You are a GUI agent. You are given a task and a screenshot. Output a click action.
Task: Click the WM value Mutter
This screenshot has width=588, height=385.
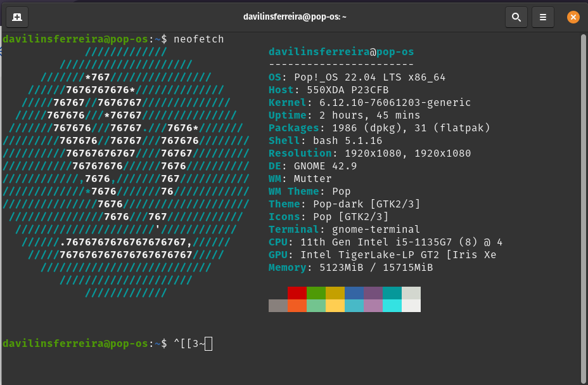point(313,179)
